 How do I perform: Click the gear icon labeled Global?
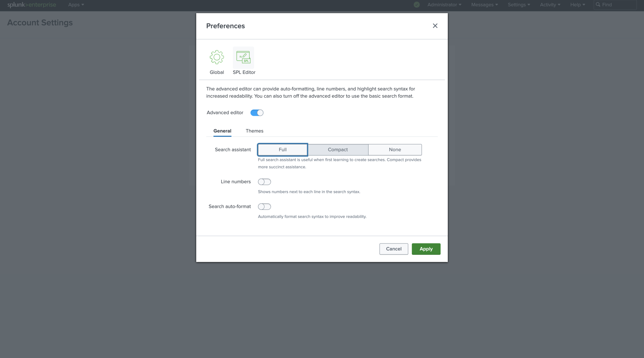click(216, 57)
